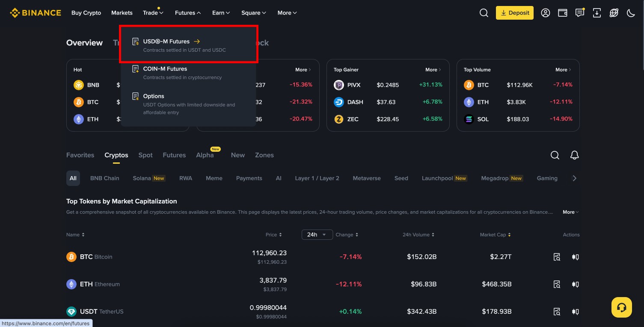Open USDT details icon in Actions
This screenshot has width=644, height=327.
tap(557, 312)
